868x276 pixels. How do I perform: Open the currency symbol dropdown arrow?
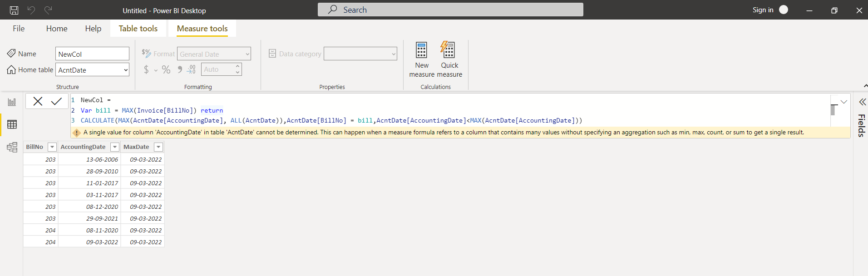click(x=156, y=70)
